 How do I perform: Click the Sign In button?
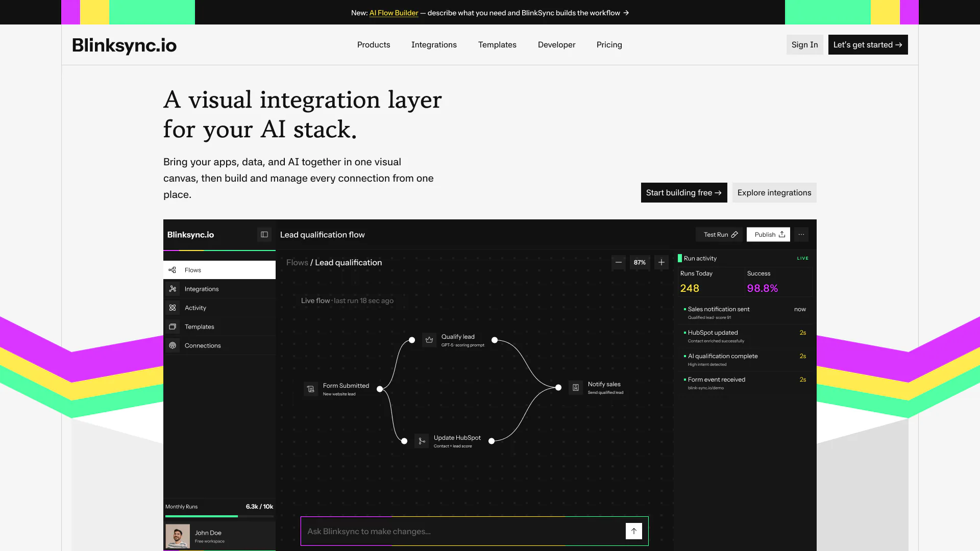point(805,45)
